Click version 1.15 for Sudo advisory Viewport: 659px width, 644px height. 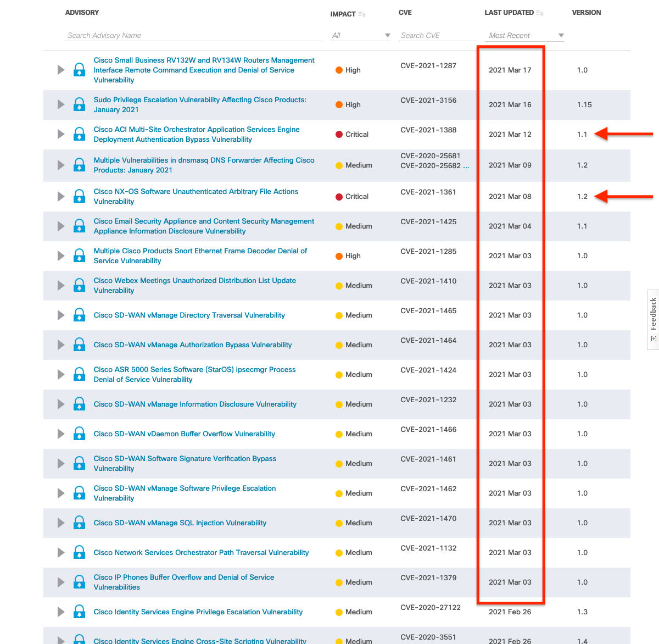pyautogui.click(x=584, y=104)
